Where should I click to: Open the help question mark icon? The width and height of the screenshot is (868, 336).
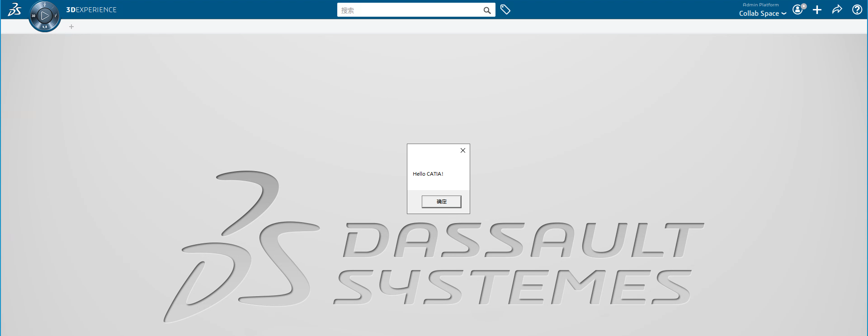[x=857, y=9]
